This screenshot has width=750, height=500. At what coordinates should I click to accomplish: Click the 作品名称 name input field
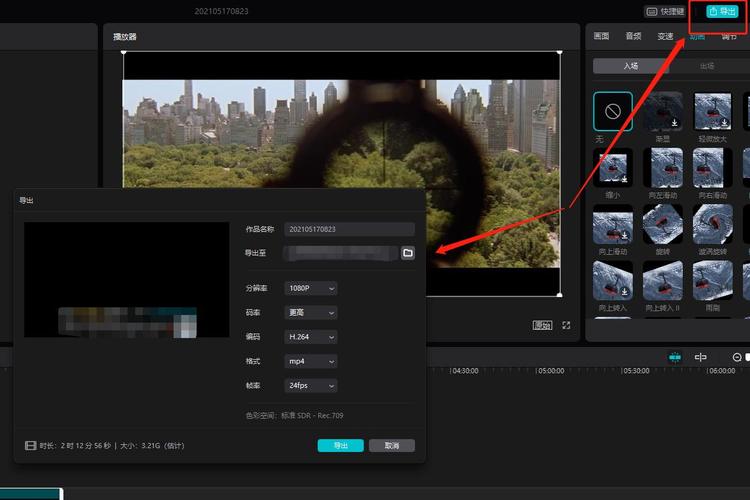click(349, 229)
